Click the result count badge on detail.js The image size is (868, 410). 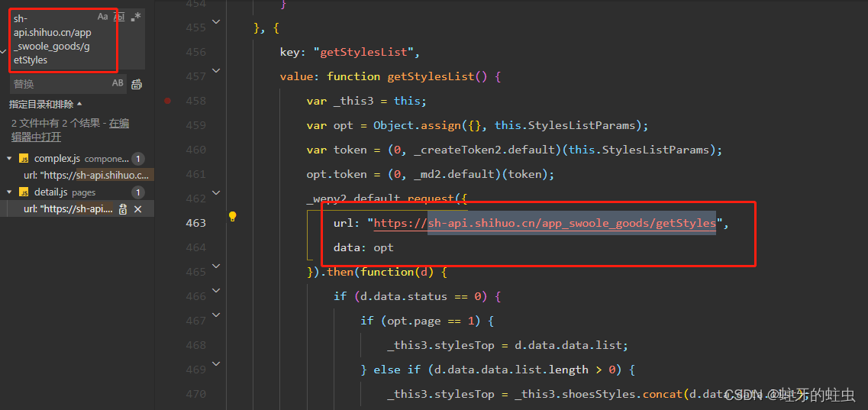138,192
